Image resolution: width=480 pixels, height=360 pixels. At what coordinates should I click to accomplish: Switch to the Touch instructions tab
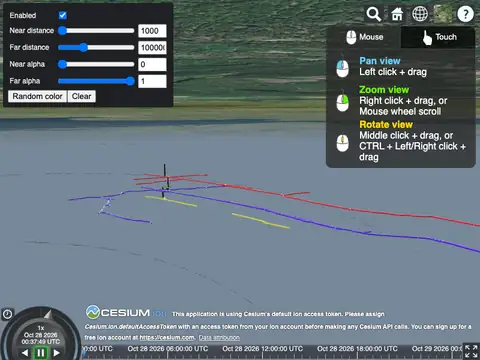(438, 37)
